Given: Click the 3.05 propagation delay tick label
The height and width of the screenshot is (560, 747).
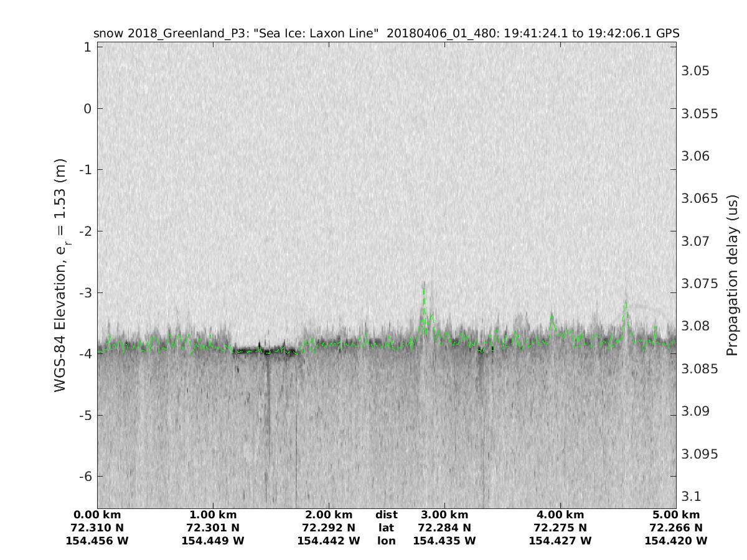Looking at the screenshot, I should 695,71.
